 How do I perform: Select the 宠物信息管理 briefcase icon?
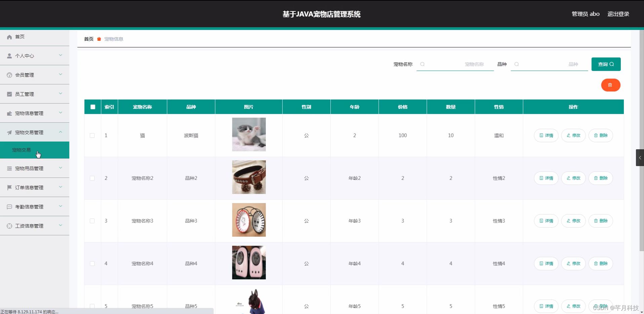point(9,113)
